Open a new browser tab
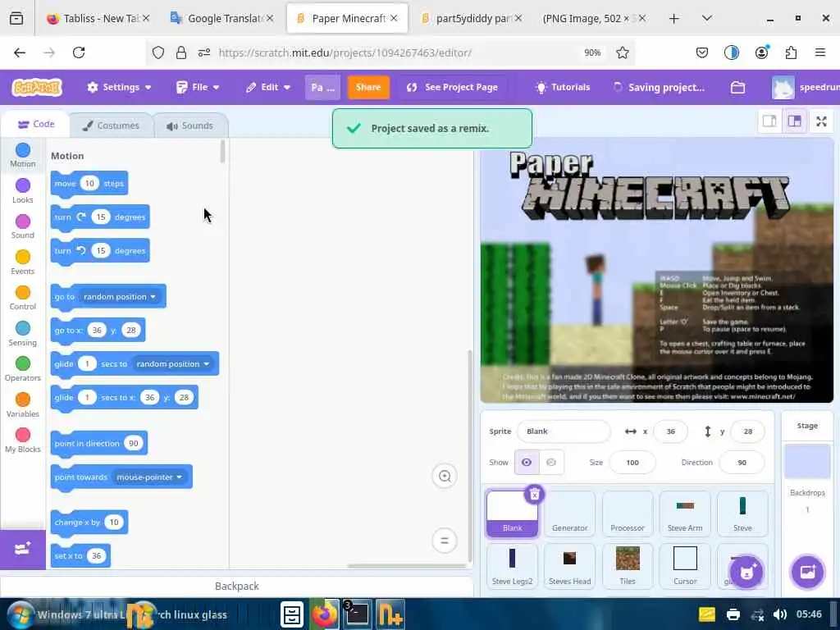The width and height of the screenshot is (840, 630). click(x=674, y=18)
